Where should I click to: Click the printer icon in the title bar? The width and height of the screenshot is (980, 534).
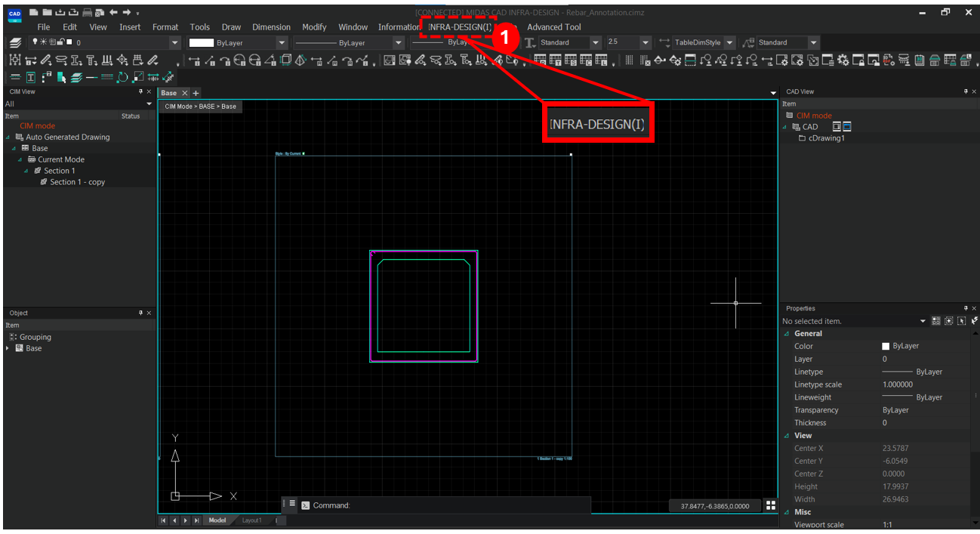pos(88,12)
